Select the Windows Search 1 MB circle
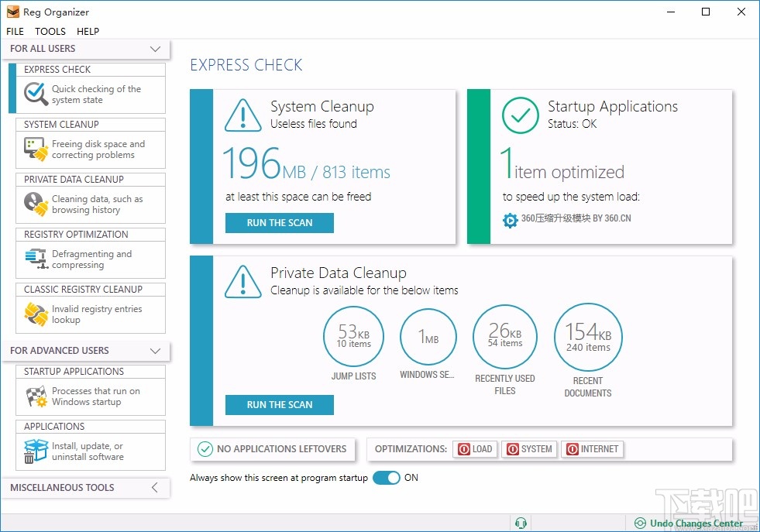Image resolution: width=760 pixels, height=532 pixels. click(x=428, y=336)
